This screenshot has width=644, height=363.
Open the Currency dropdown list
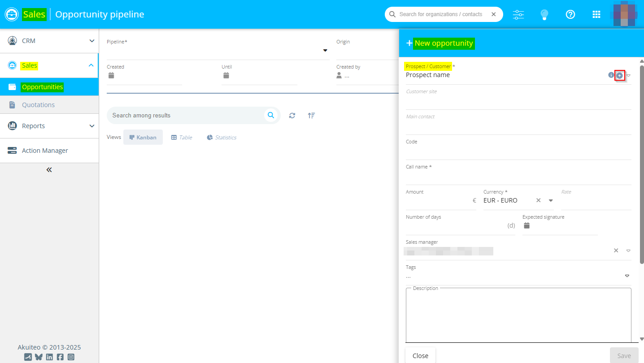point(551,201)
